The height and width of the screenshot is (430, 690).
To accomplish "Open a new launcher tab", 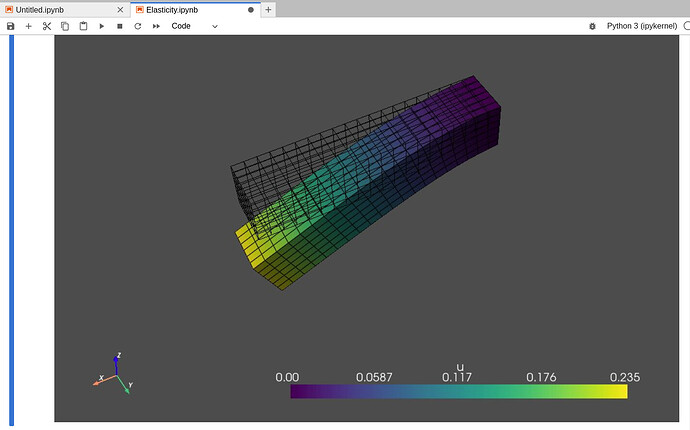I will coord(268,10).
